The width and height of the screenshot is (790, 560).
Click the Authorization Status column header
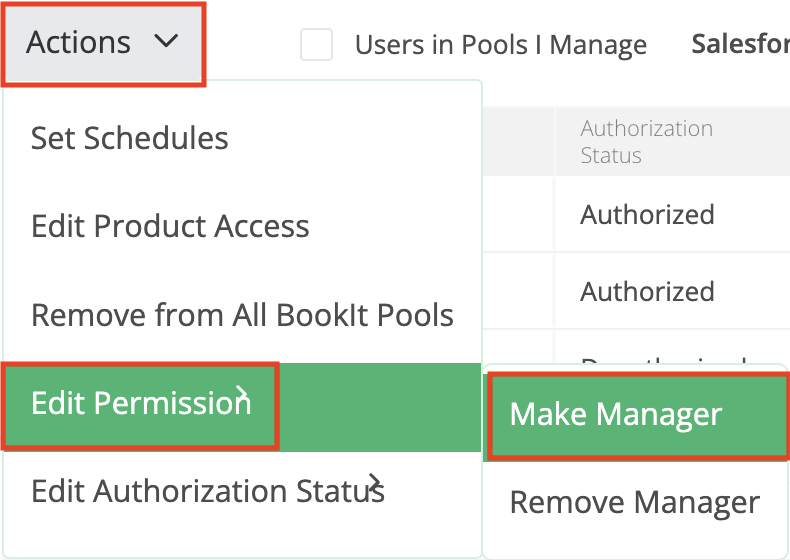pyautogui.click(x=647, y=142)
